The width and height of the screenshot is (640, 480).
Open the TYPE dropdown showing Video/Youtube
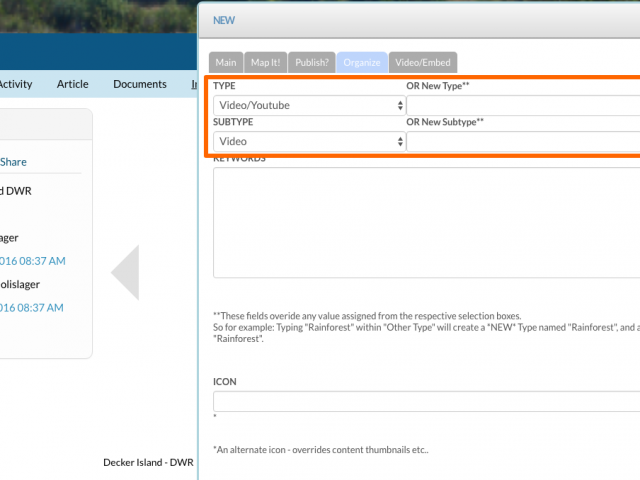point(309,105)
